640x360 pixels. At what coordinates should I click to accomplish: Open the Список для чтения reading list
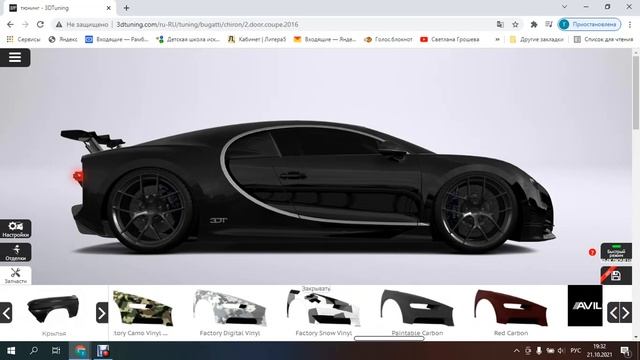pyautogui.click(x=603, y=40)
